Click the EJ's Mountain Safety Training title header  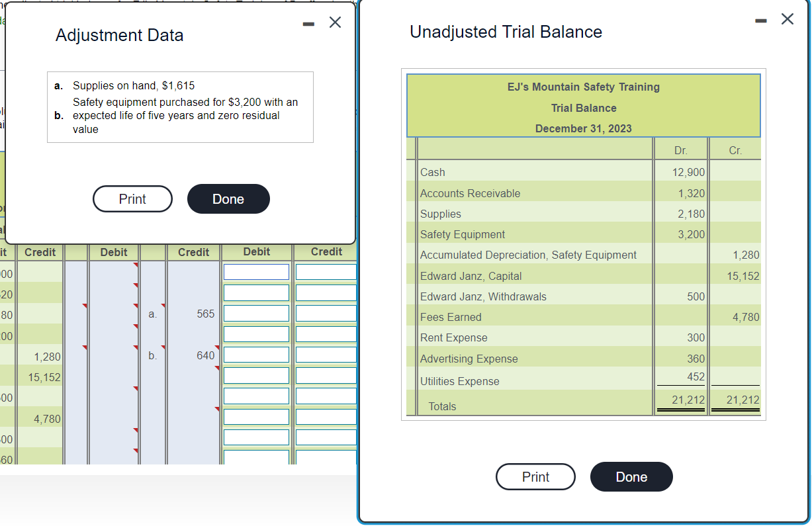[x=583, y=87]
